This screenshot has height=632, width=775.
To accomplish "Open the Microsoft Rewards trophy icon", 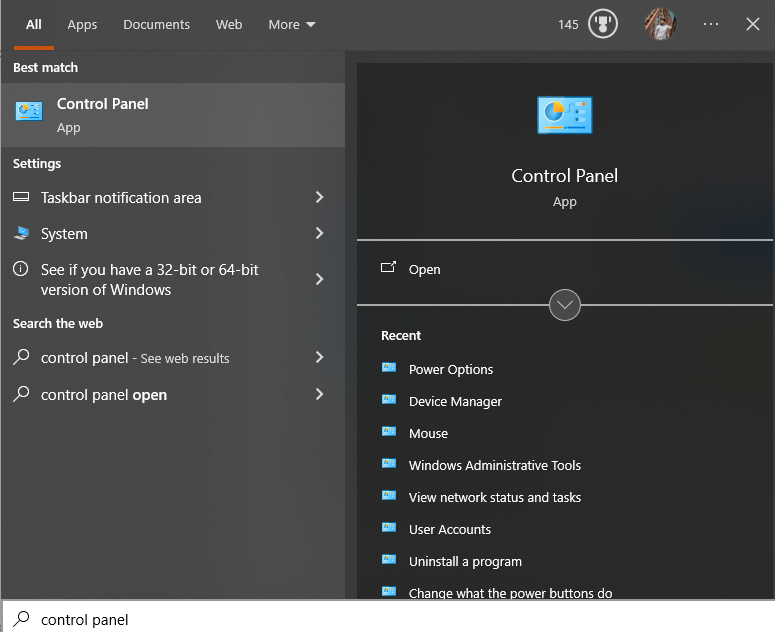I will click(x=603, y=24).
